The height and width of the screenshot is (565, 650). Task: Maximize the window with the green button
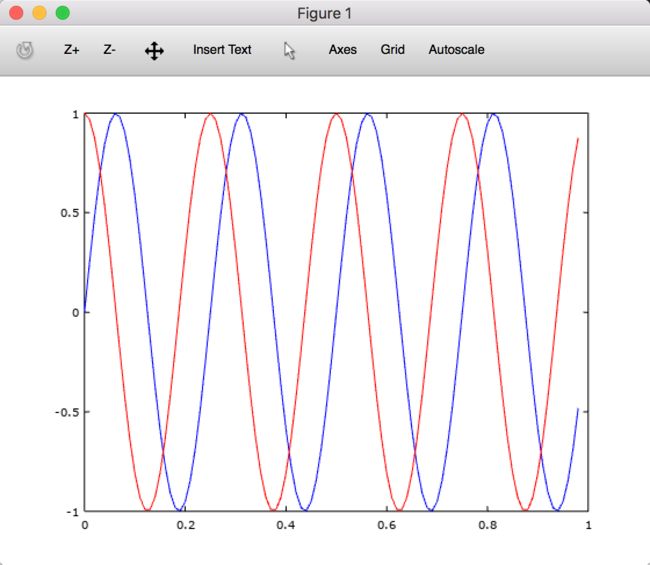pos(63,13)
